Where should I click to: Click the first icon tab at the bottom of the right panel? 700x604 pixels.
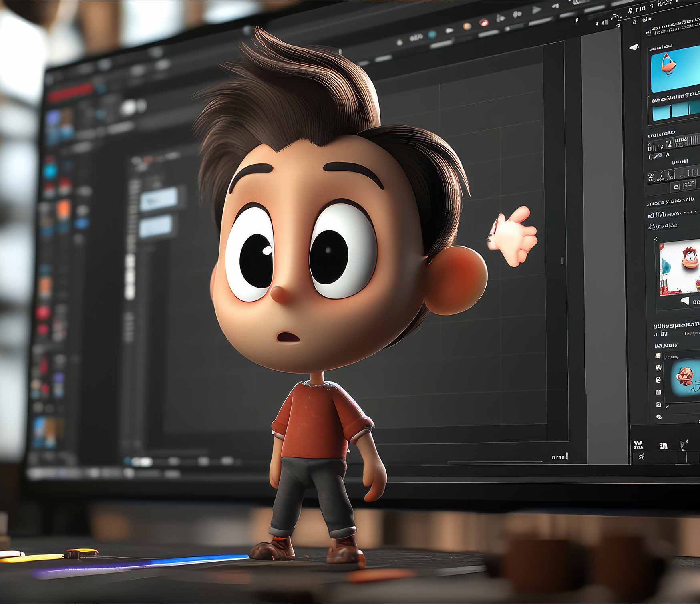(x=638, y=445)
